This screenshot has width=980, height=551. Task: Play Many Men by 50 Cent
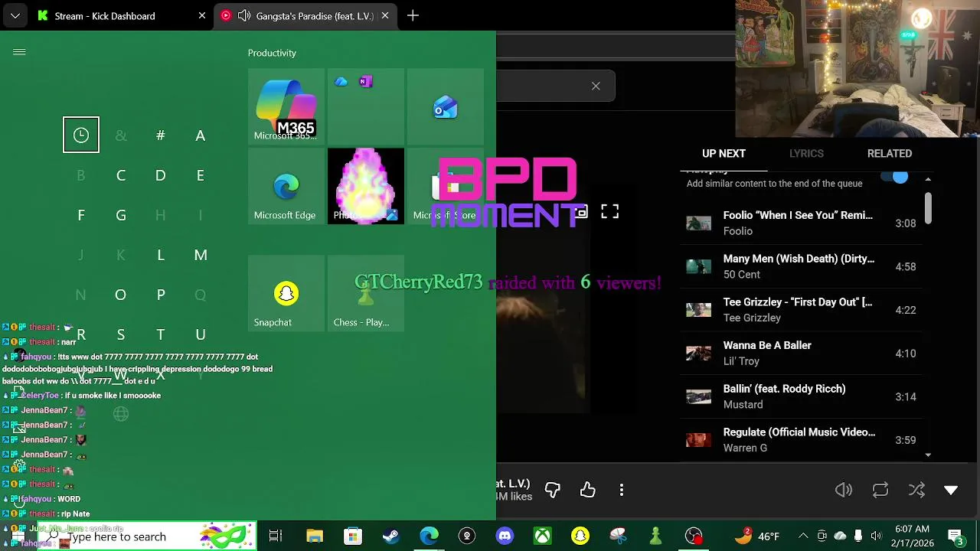point(801,266)
